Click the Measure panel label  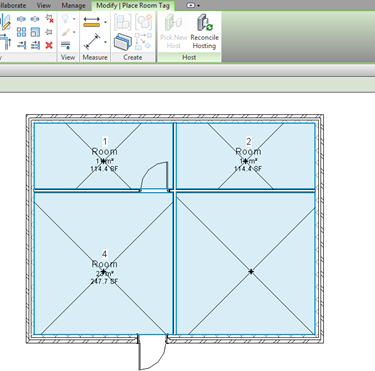(95, 57)
